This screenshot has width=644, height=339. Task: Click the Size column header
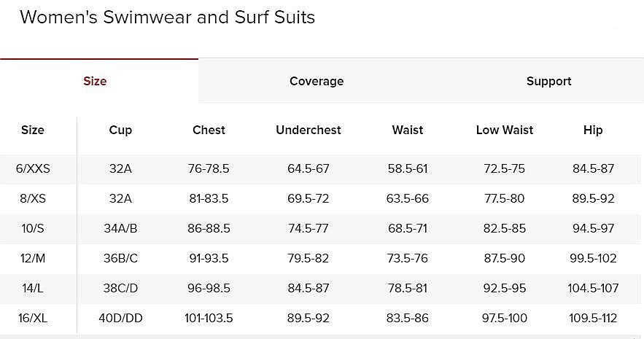click(x=32, y=130)
